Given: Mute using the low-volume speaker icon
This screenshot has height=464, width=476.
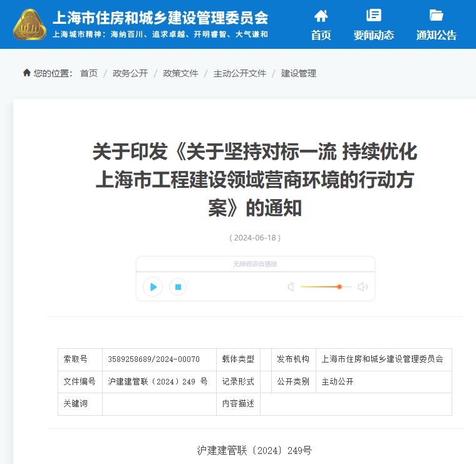Looking at the screenshot, I should [x=291, y=287].
